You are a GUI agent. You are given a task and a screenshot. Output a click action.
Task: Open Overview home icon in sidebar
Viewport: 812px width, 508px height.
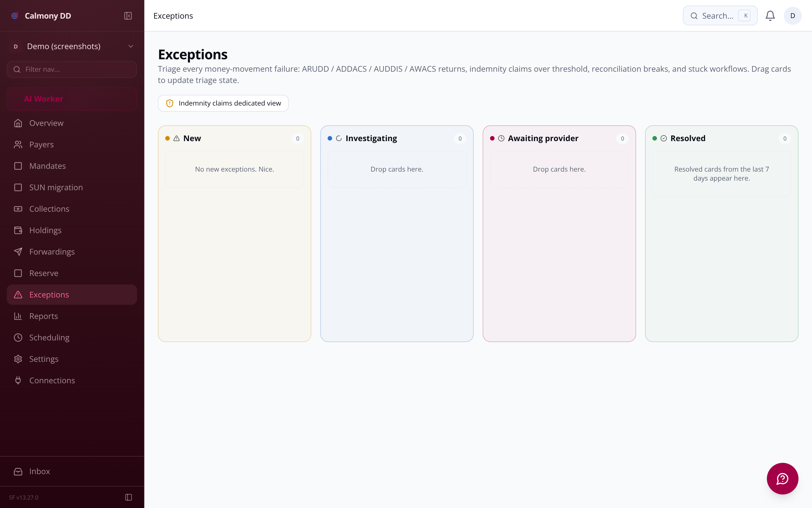coord(18,123)
